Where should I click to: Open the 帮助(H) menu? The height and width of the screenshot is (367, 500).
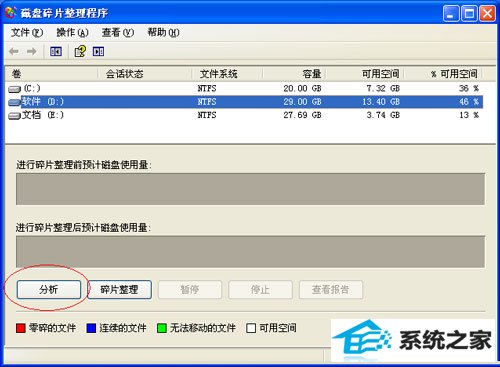coord(163,32)
